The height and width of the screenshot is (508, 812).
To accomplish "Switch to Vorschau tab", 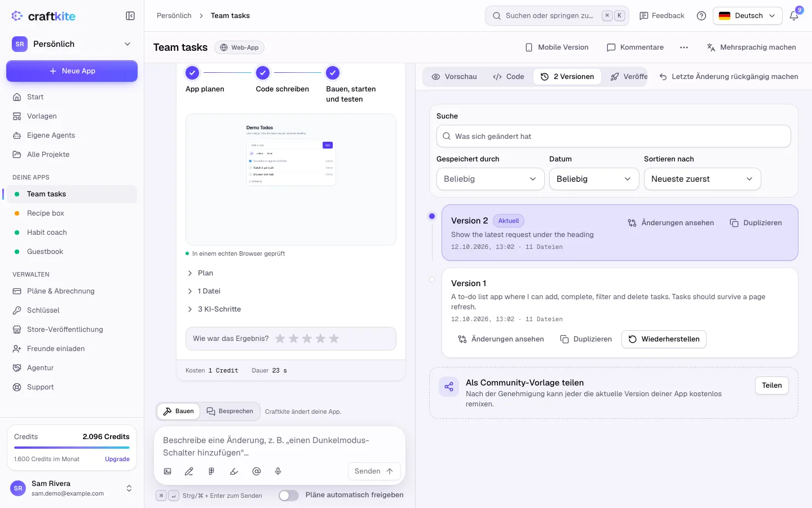I will tap(454, 77).
